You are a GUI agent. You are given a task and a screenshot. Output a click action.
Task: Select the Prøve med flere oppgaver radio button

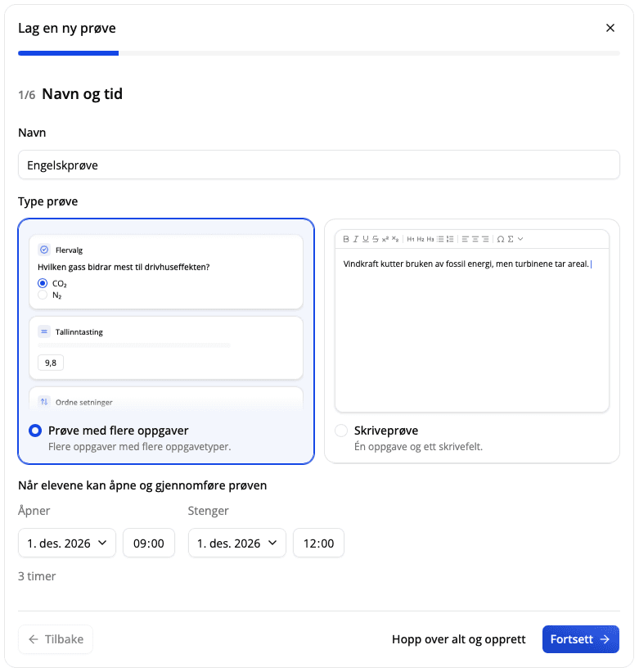35,431
